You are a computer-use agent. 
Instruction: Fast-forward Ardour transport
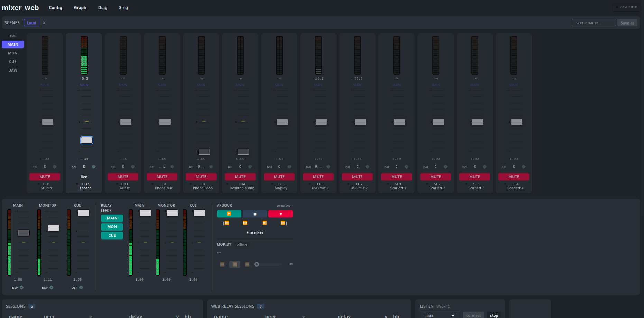265,223
